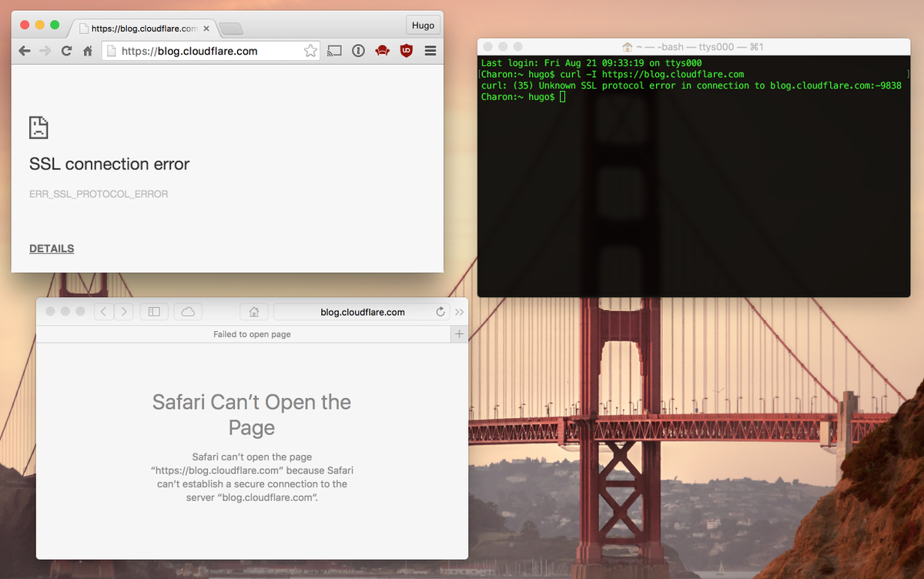
Task: Close the Chrome window
Action: (x=25, y=25)
